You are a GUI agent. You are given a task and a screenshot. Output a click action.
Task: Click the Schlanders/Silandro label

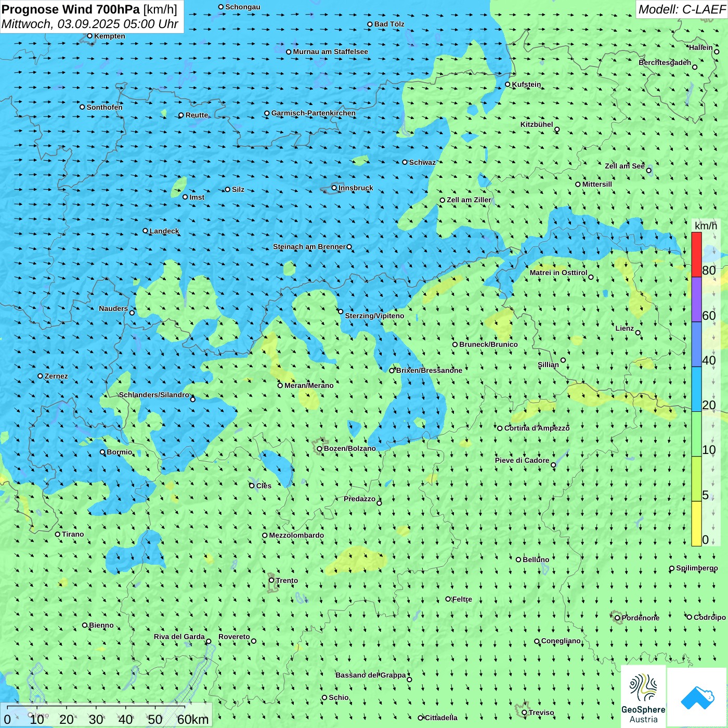pos(154,395)
